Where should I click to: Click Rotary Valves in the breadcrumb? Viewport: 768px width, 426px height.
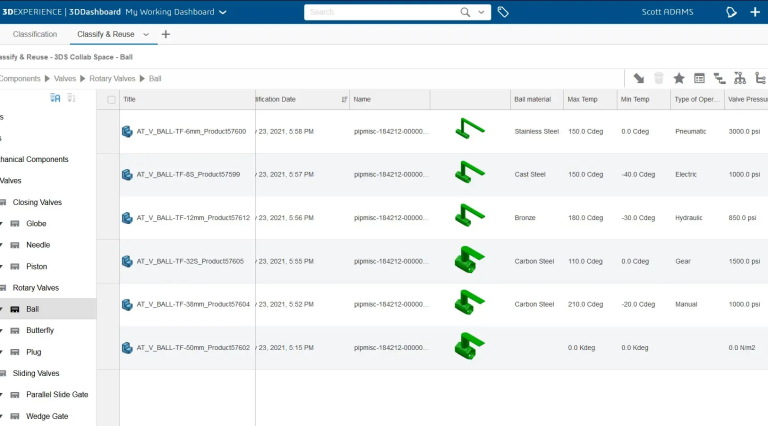tap(112, 78)
